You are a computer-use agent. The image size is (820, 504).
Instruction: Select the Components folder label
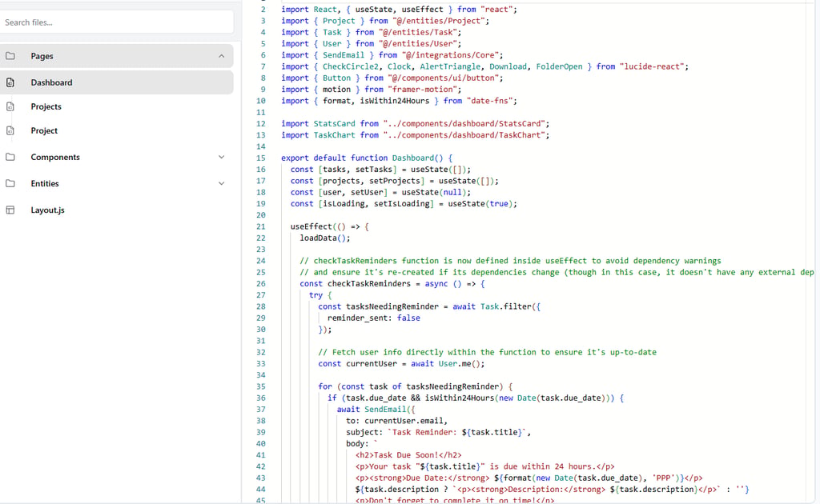[55, 158]
